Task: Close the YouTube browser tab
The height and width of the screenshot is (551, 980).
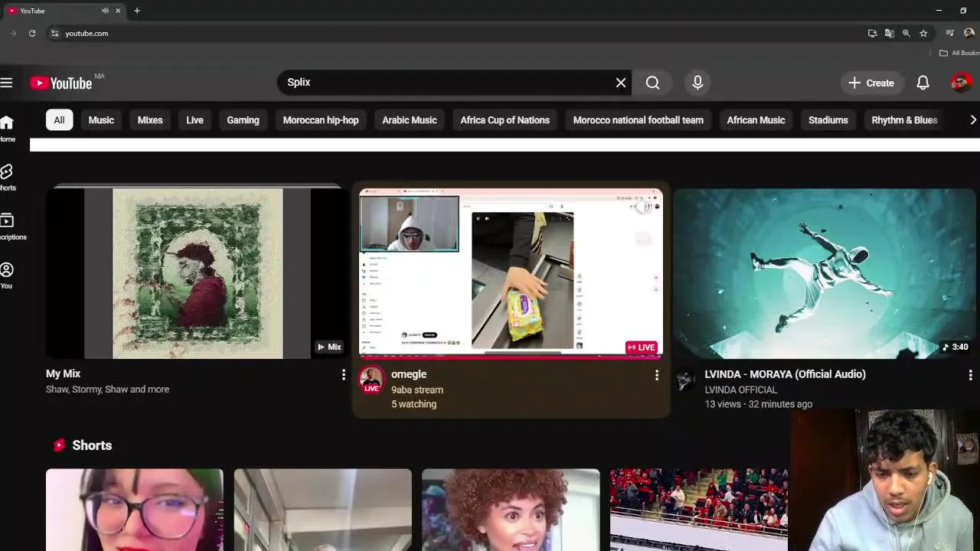Action: point(118,11)
